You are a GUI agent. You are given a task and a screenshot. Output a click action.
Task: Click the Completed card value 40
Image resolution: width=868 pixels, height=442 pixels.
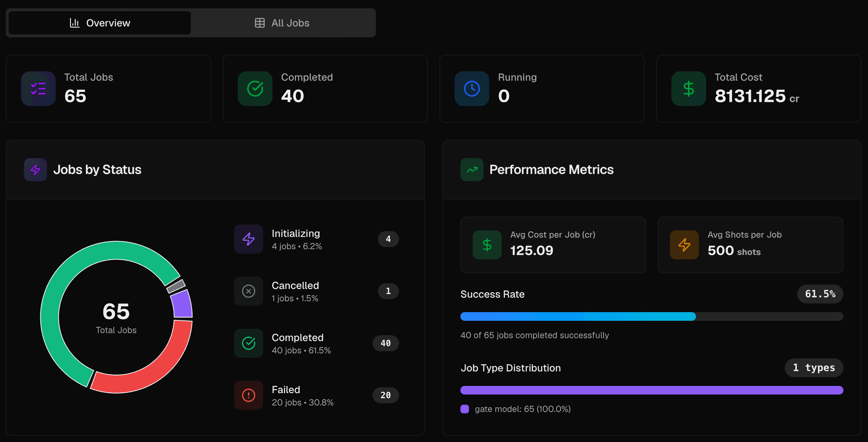click(292, 96)
